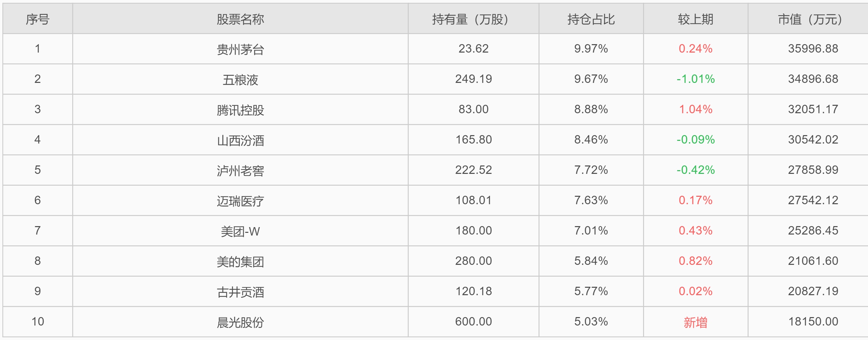The image size is (868, 340).
Task: Click the 持有量（万股） column header
Action: [x=473, y=20]
